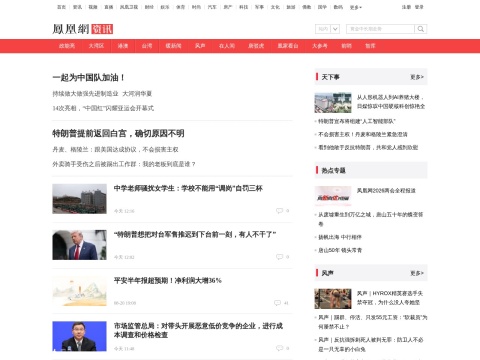Click comment icon on 平安半年报 article
This screenshot has height=360, width=480.
pyautogui.click(x=277, y=303)
